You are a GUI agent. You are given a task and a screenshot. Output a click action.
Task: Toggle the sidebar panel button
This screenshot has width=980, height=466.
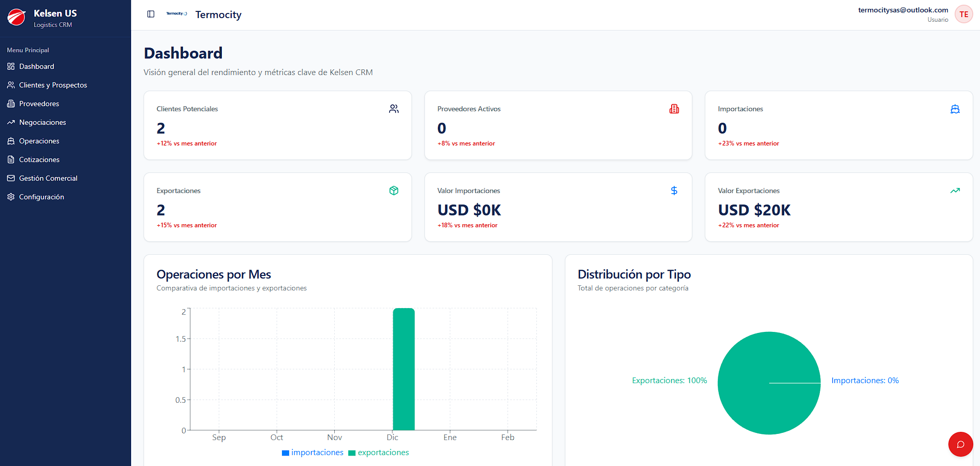[151, 14]
